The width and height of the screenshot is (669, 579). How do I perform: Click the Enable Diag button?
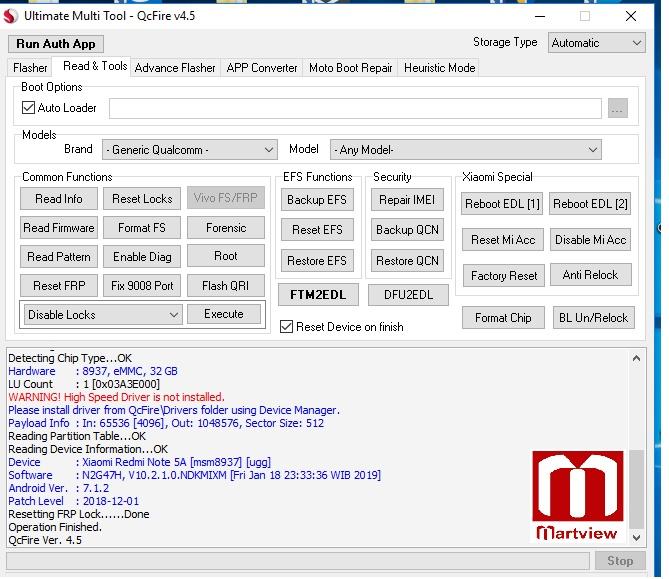142,257
